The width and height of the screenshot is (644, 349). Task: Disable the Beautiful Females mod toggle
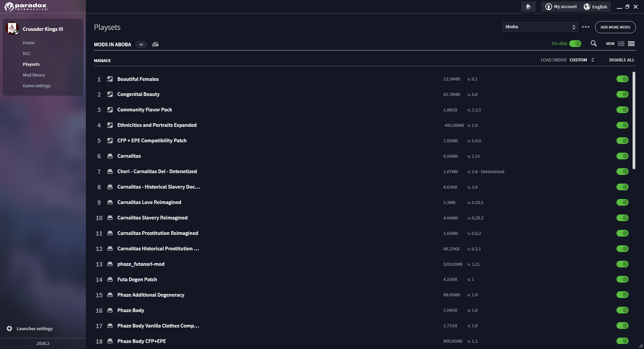pyautogui.click(x=623, y=79)
